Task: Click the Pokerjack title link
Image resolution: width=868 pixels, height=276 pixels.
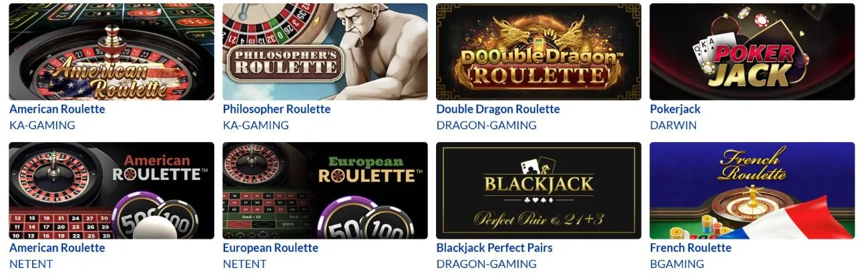Action: (675, 109)
